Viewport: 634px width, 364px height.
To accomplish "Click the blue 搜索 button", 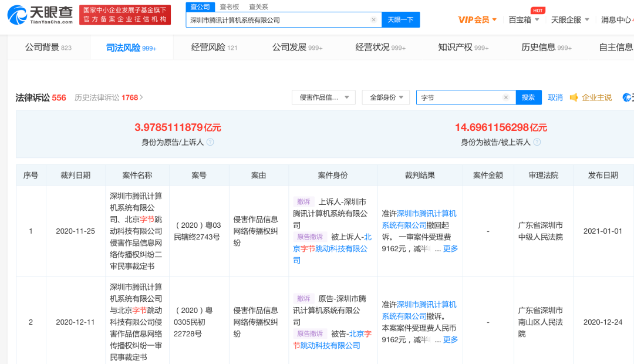I will [x=528, y=97].
